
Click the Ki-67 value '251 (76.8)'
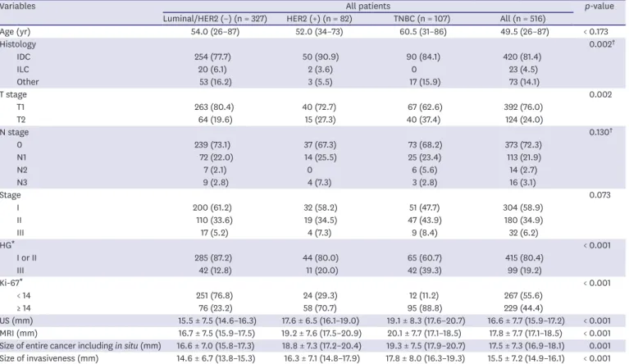pos(214,295)
